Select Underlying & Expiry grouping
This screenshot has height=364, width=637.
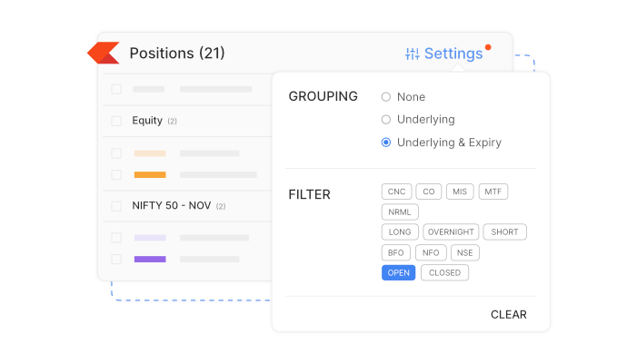pos(386,143)
